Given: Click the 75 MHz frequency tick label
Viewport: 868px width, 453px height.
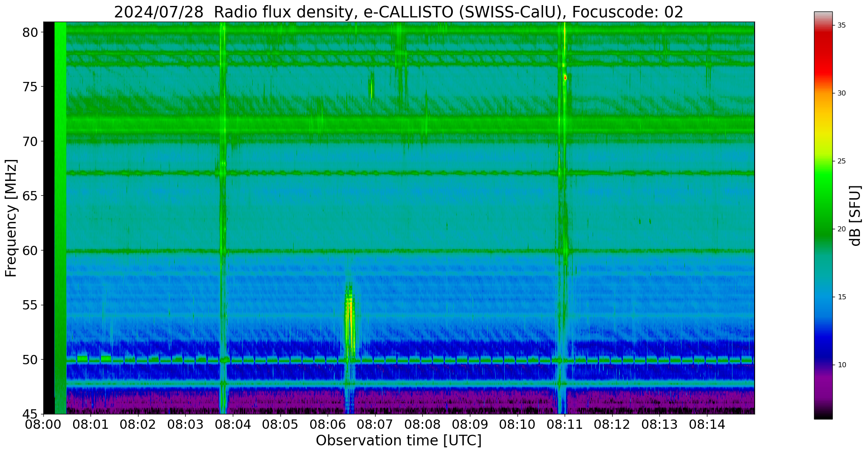Looking at the screenshot, I should [x=30, y=87].
